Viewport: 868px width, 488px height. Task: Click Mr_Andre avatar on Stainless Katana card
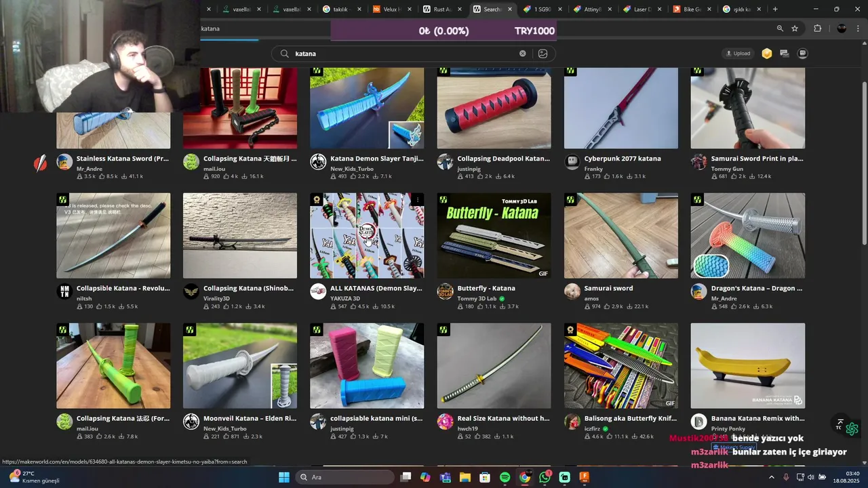(x=64, y=162)
